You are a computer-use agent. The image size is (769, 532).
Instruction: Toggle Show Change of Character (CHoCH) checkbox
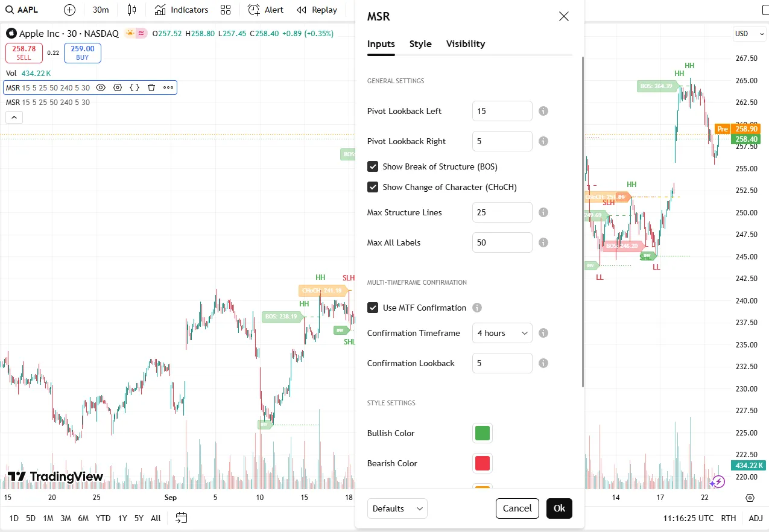click(373, 187)
